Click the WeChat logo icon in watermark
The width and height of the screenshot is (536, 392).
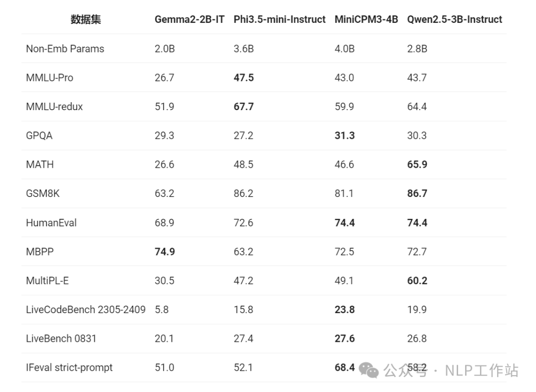pyautogui.click(x=368, y=370)
